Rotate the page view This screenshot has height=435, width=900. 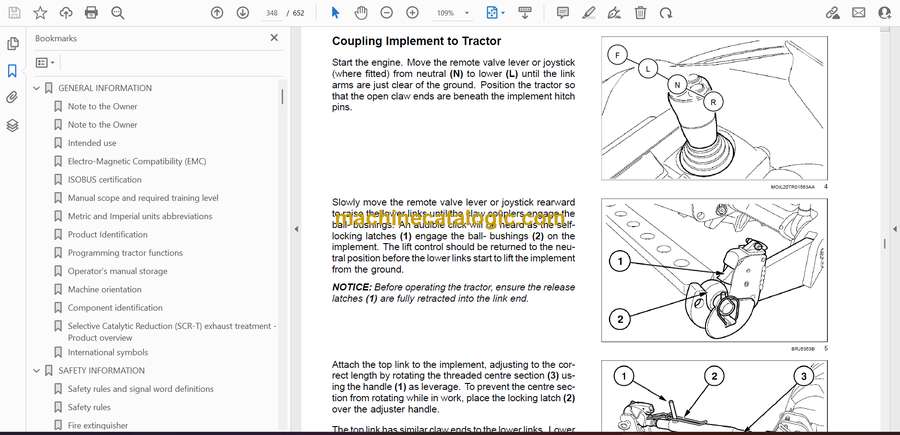[x=666, y=13]
